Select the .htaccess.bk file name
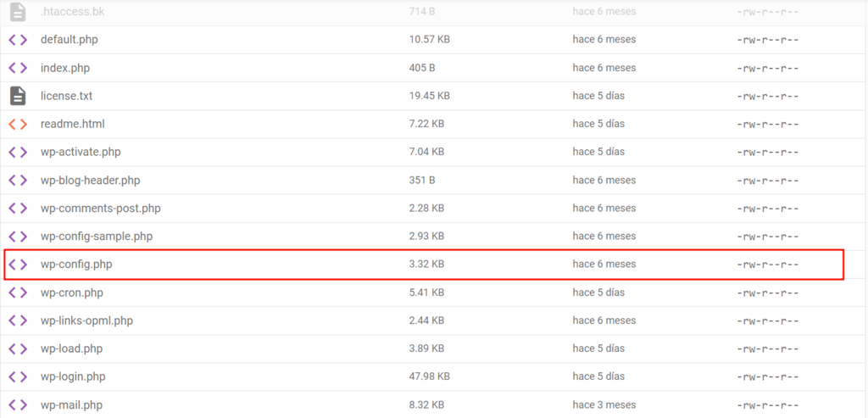868x418 pixels. [73, 12]
